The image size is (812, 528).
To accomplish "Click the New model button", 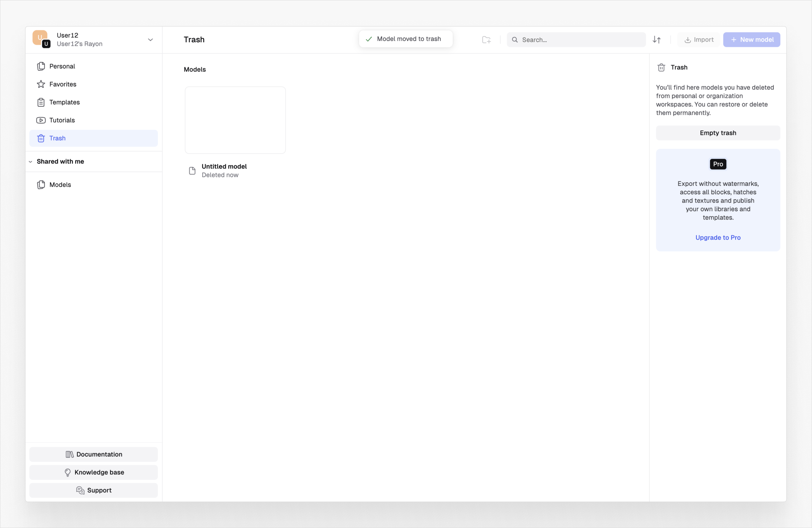I will (x=751, y=40).
